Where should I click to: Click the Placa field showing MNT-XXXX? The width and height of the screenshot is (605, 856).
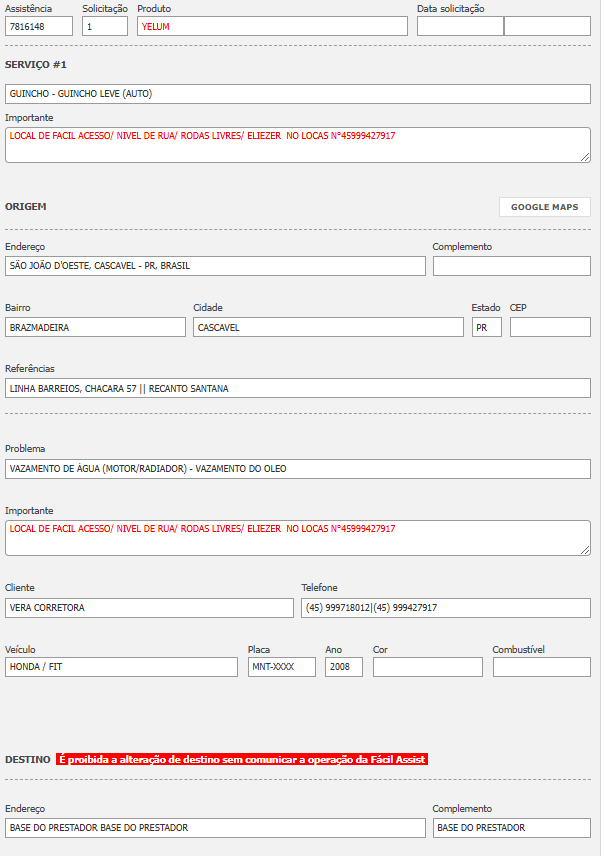[282, 667]
